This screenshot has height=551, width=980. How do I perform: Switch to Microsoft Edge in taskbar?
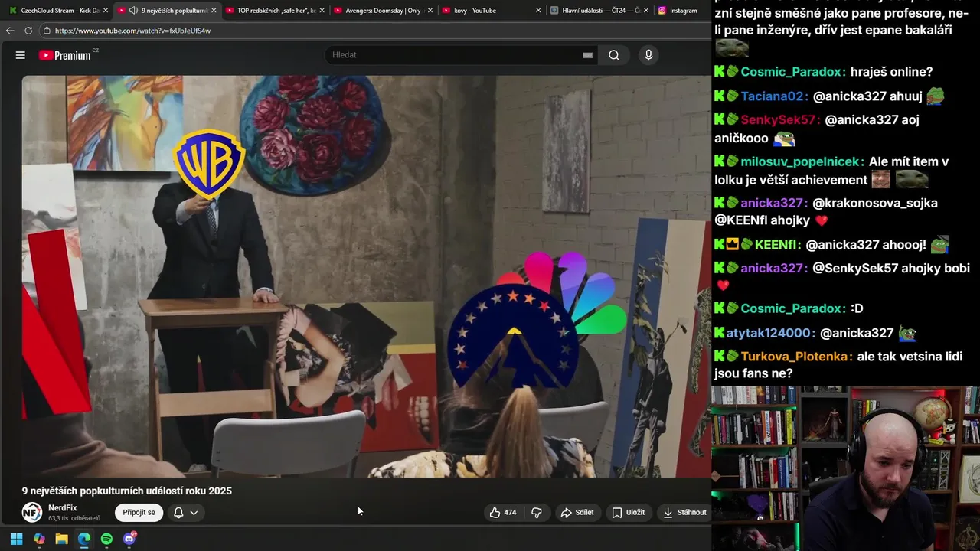84,539
